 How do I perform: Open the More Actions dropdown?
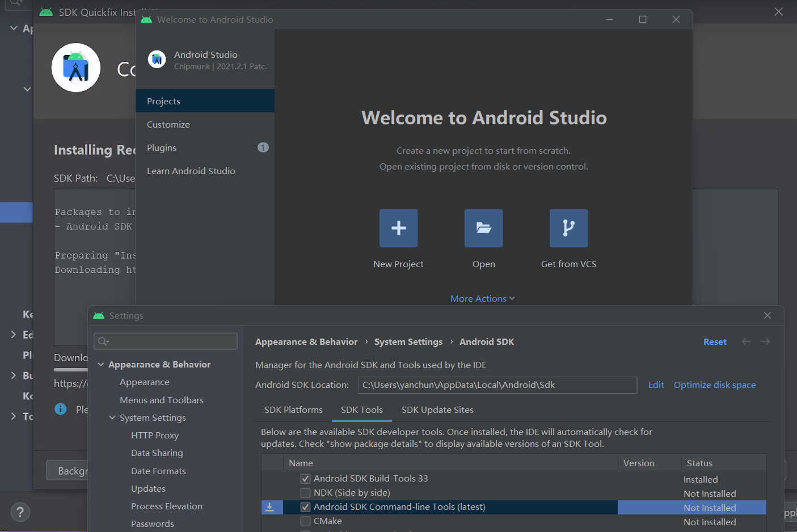[483, 298]
